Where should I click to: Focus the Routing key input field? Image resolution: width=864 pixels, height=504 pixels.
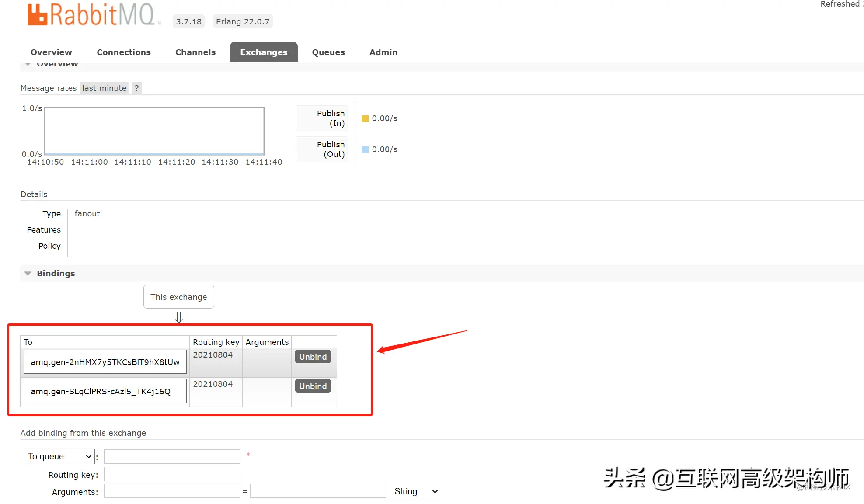(x=172, y=474)
